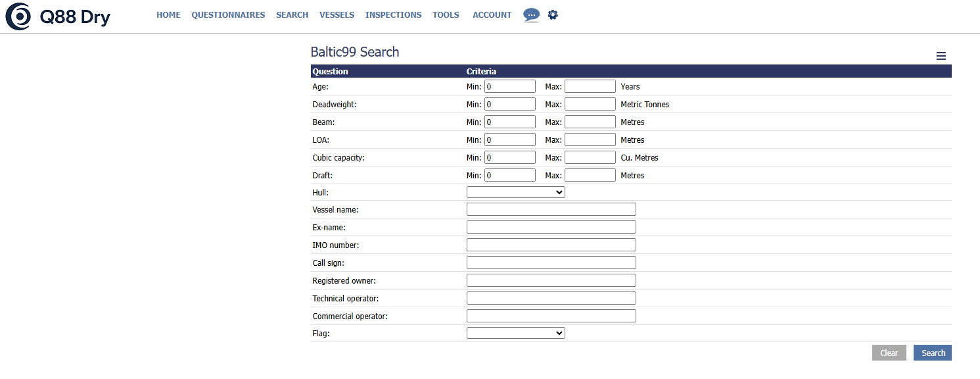Open the chat messages bubble icon

click(531, 15)
